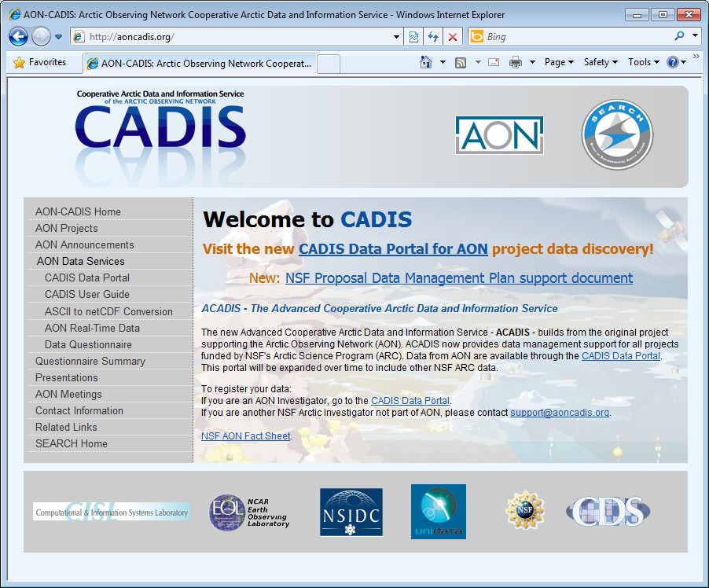Click the NSF Proposal Data Management Plan link
This screenshot has width=709, height=588.
point(458,278)
